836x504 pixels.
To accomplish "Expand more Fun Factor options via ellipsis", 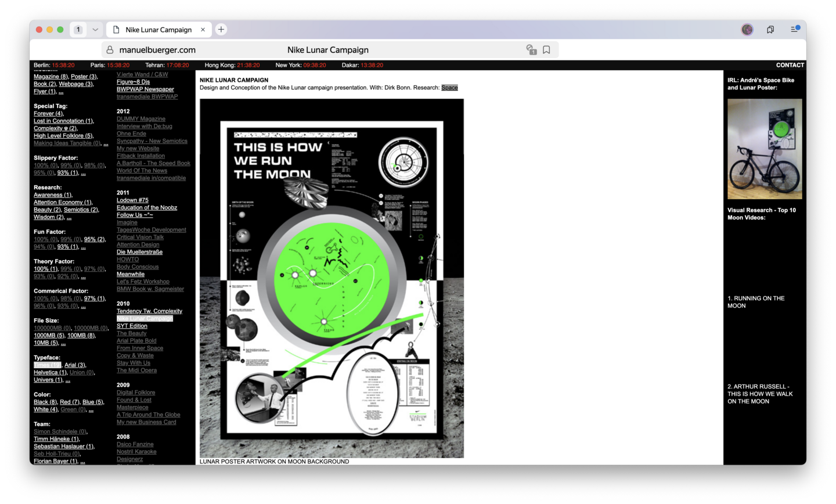I will point(83,247).
